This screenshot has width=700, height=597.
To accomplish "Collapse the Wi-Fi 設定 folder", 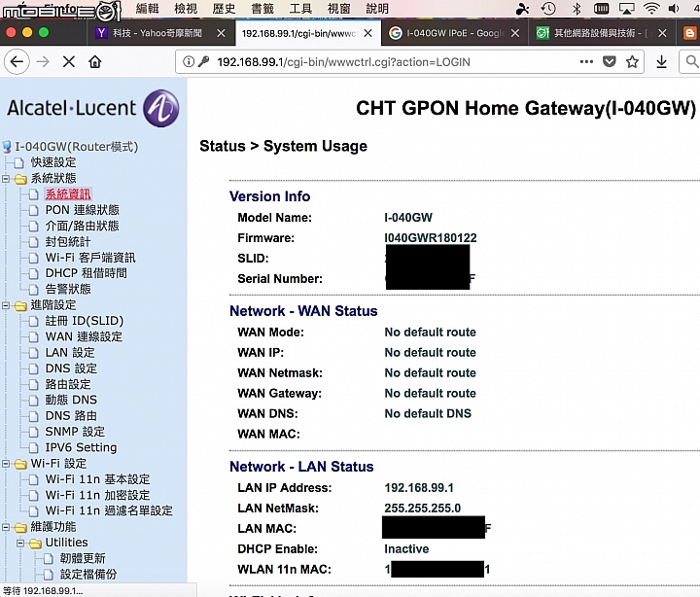I will [x=6, y=464].
